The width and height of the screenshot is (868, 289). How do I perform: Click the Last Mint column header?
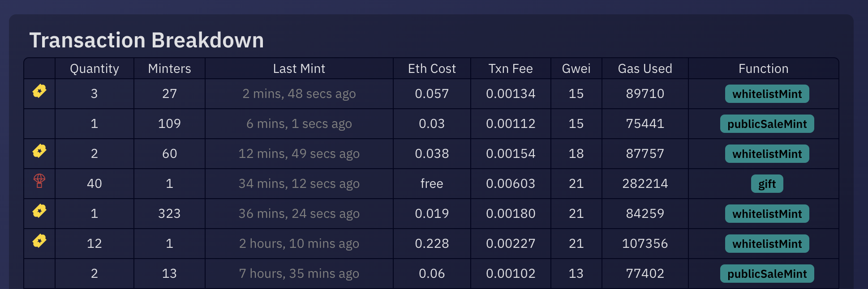[x=299, y=68]
